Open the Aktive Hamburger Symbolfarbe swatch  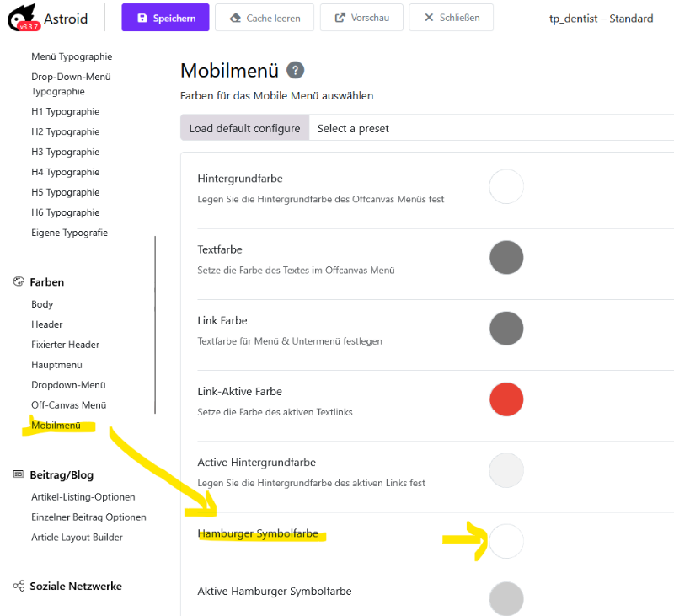(506, 598)
